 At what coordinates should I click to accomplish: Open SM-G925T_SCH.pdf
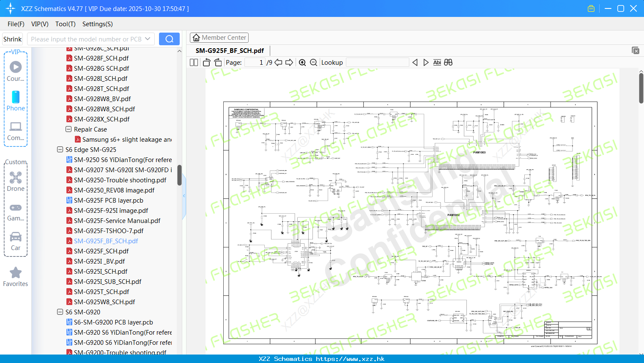click(x=101, y=291)
